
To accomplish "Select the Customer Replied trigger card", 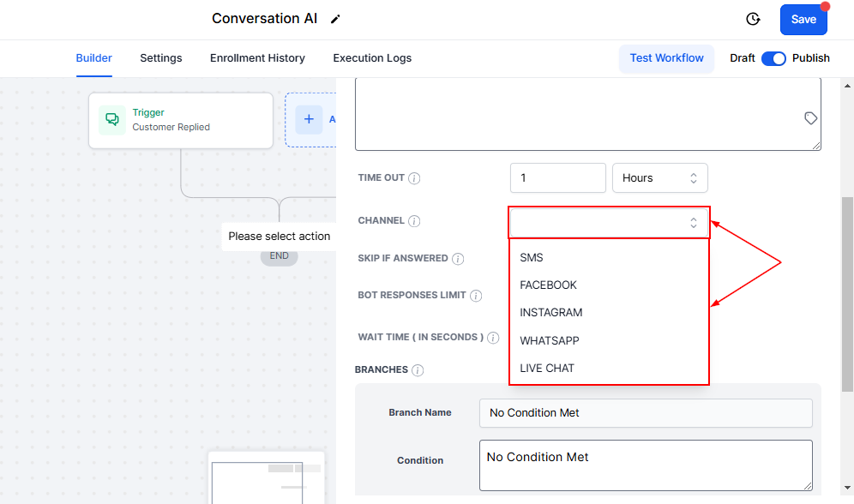I will tap(181, 120).
